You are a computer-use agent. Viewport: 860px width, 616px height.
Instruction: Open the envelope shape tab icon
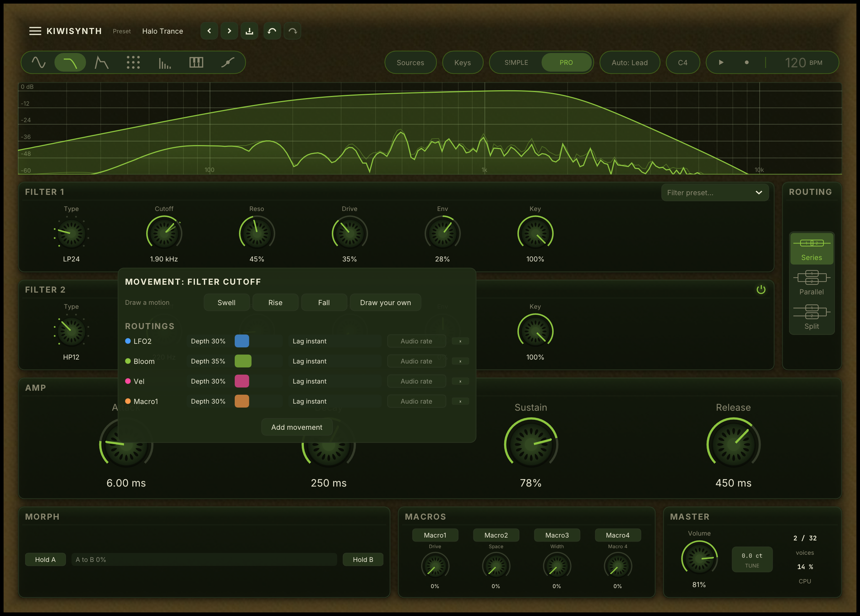coord(102,63)
